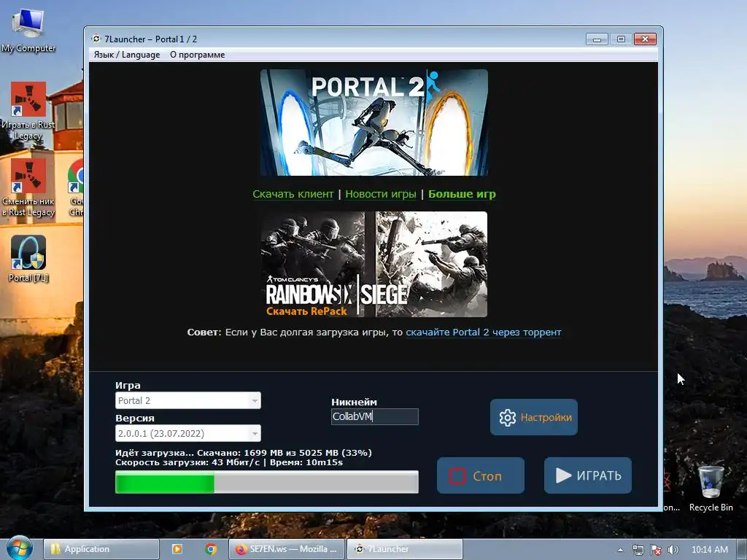The image size is (747, 560).
Task: Click the ИГРАТЬ play button
Action: 588,475
